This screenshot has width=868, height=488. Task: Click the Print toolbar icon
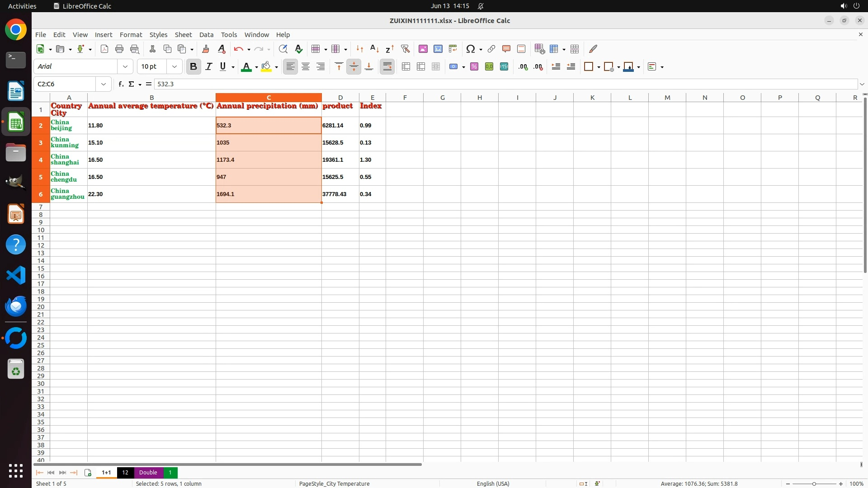pos(119,49)
